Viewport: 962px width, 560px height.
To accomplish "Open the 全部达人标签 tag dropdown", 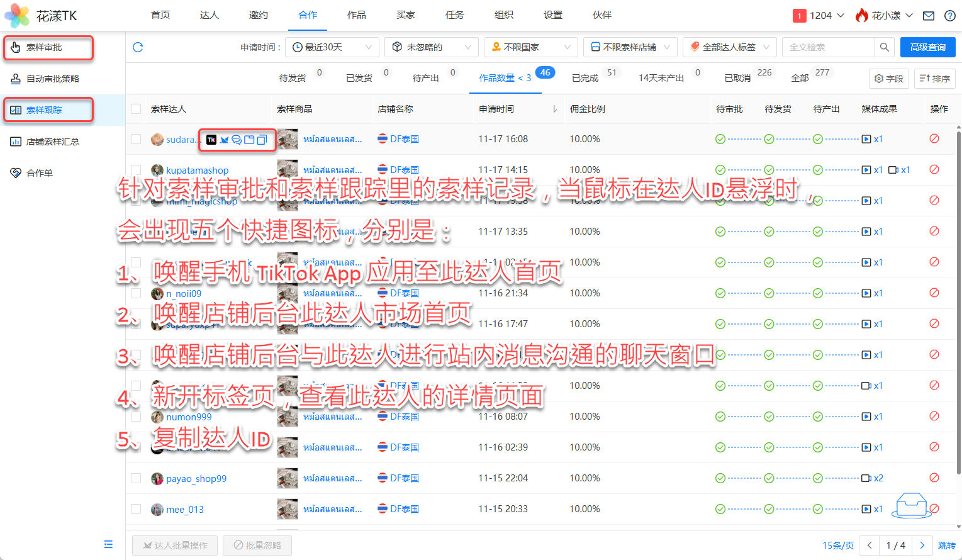I will click(730, 47).
